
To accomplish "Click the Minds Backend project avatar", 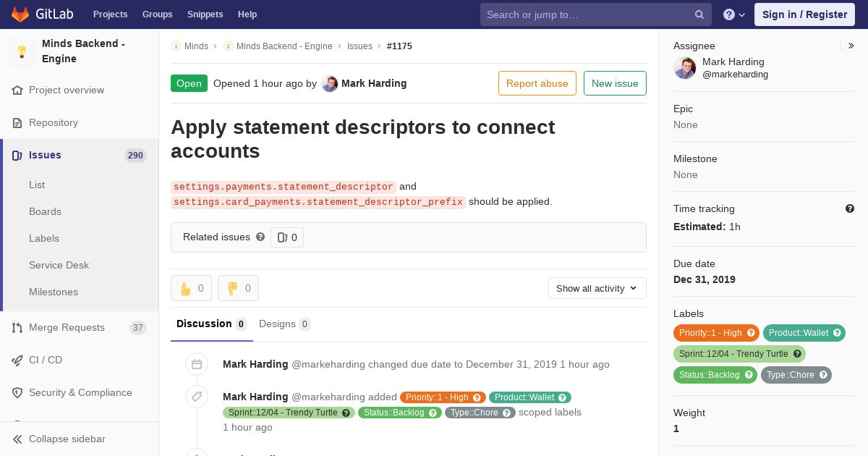I will 22,51.
